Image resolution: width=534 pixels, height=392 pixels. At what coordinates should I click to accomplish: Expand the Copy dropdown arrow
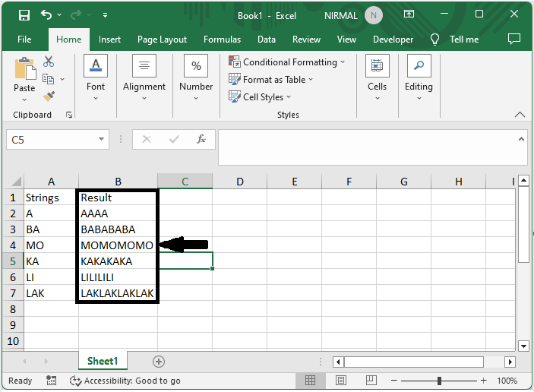[x=62, y=79]
